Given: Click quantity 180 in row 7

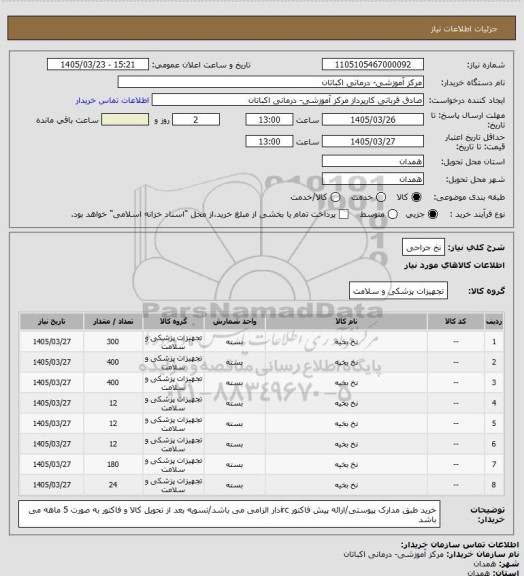Looking at the screenshot, I should click(113, 464).
